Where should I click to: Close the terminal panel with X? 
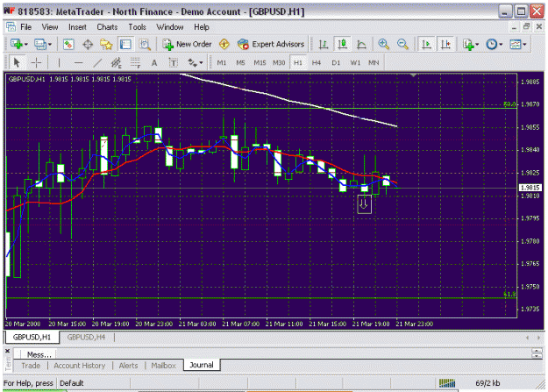click(7, 351)
